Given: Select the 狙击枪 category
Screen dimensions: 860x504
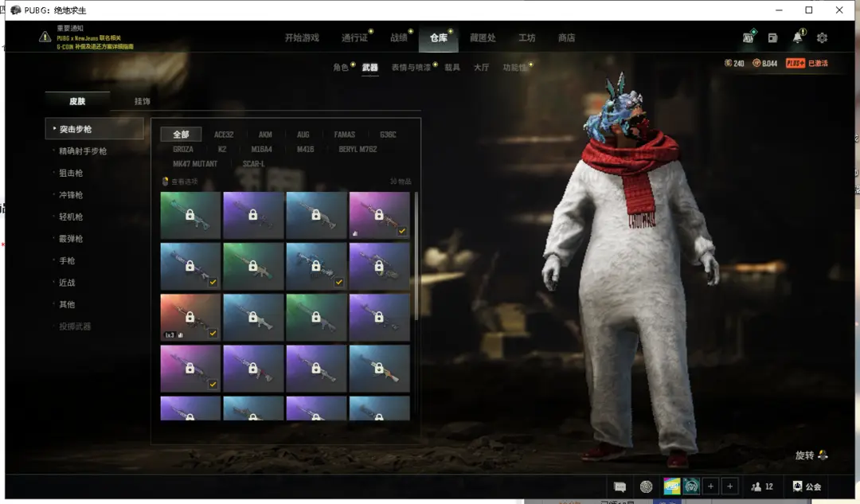Looking at the screenshot, I should point(71,173).
